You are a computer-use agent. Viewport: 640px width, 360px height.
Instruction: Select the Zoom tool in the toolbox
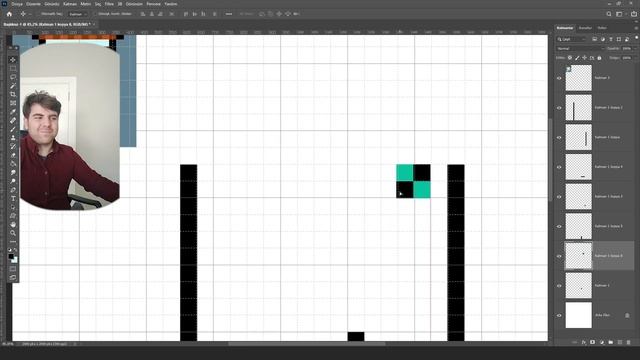point(13,233)
